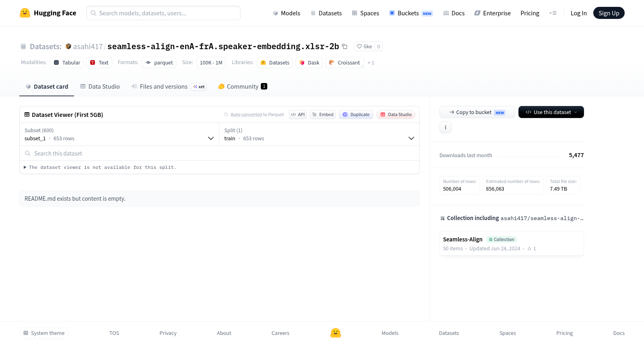Open the Data Studio tab
Screen dimensions: 644x347
(x=100, y=87)
